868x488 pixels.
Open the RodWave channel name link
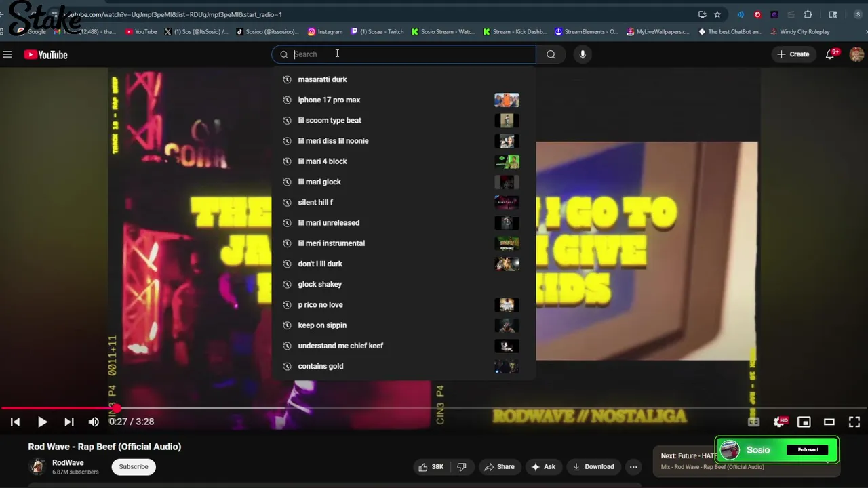pyautogui.click(x=68, y=462)
